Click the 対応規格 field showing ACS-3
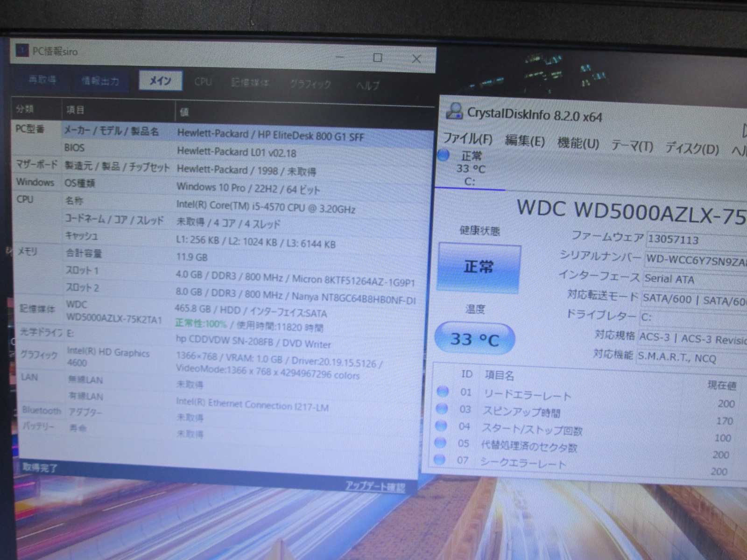The width and height of the screenshot is (747, 560). pos(692,338)
